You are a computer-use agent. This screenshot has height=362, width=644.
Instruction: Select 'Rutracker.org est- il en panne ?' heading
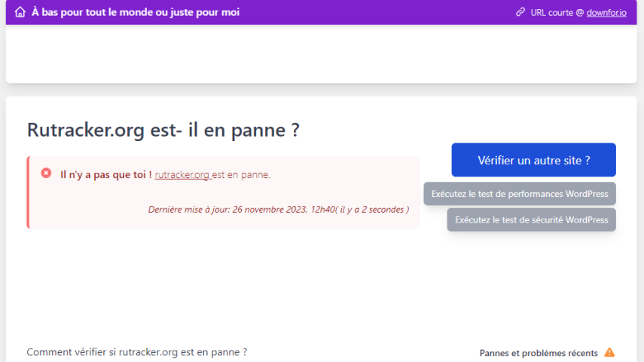point(163,130)
